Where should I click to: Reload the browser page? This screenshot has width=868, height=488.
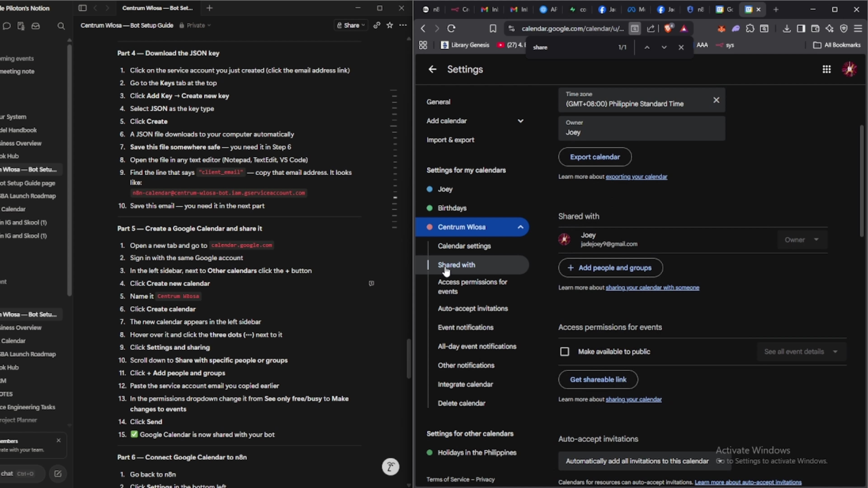[452, 29]
